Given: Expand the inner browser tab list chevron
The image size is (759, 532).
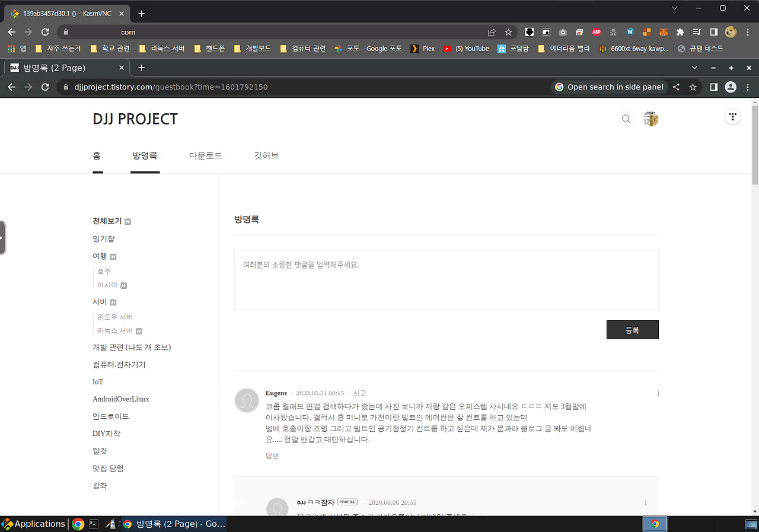Looking at the screenshot, I should tap(694, 68).
